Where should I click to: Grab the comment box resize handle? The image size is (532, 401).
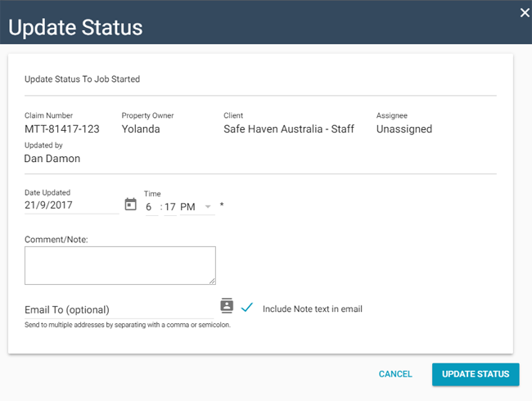(212, 281)
